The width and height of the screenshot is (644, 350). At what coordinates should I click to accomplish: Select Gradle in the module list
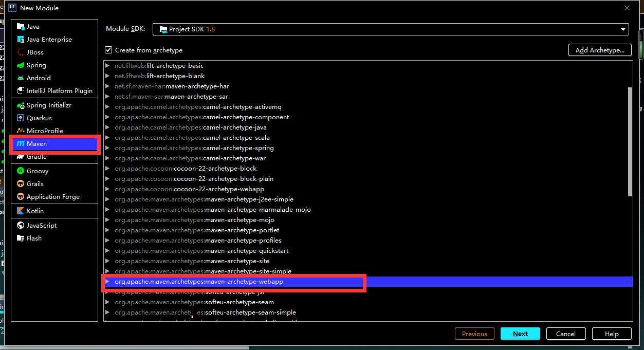point(54,157)
